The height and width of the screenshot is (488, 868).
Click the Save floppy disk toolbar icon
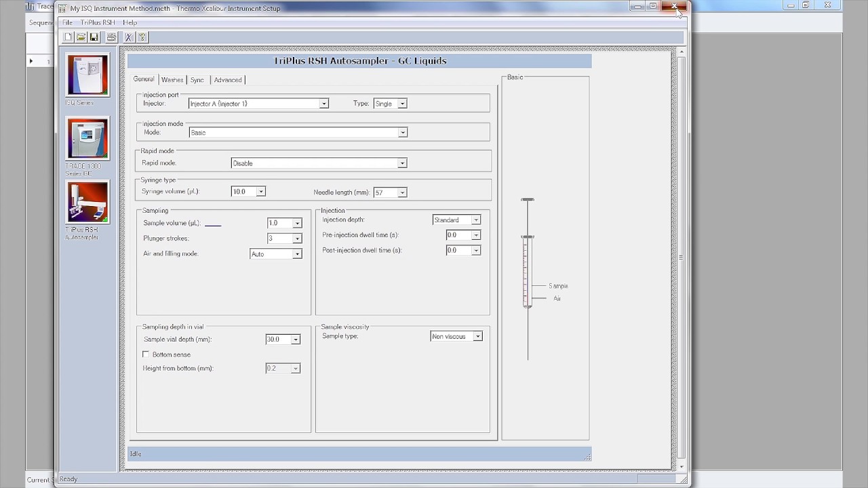(x=94, y=37)
